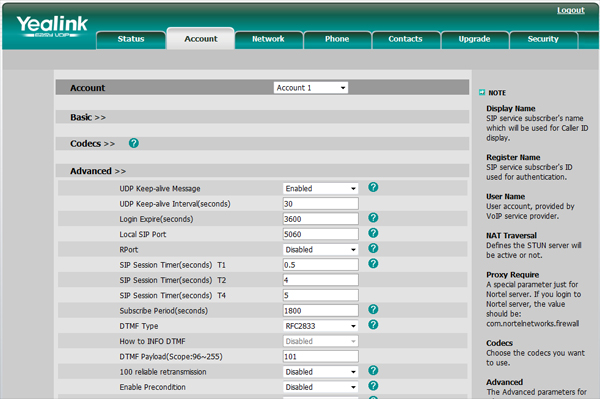Click help icon for SIP Session Timer T1
600x399 pixels.
[x=373, y=264]
